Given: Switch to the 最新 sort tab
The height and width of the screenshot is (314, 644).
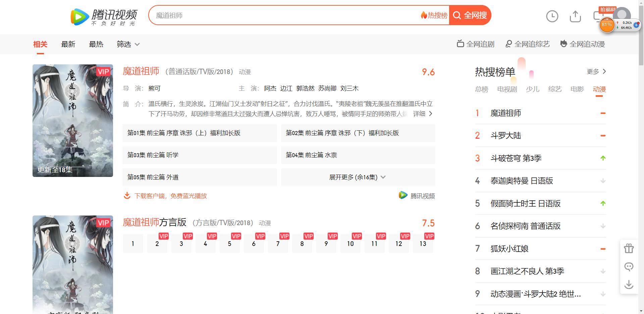Looking at the screenshot, I should [x=68, y=44].
